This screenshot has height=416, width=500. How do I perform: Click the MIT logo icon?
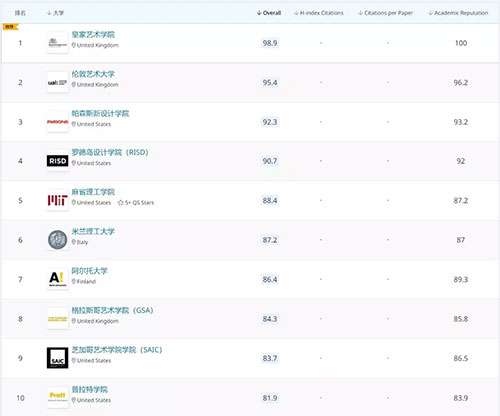(57, 200)
